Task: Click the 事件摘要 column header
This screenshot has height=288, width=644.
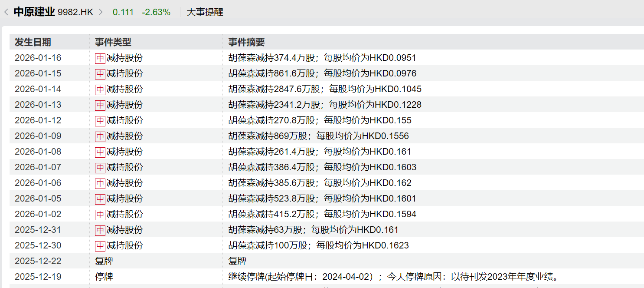Action: pos(246,42)
